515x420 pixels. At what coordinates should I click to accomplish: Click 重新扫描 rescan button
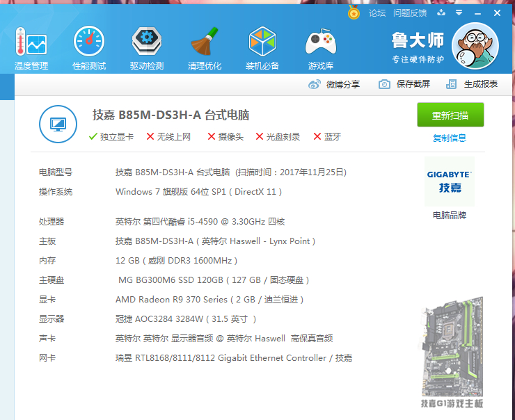[450, 115]
